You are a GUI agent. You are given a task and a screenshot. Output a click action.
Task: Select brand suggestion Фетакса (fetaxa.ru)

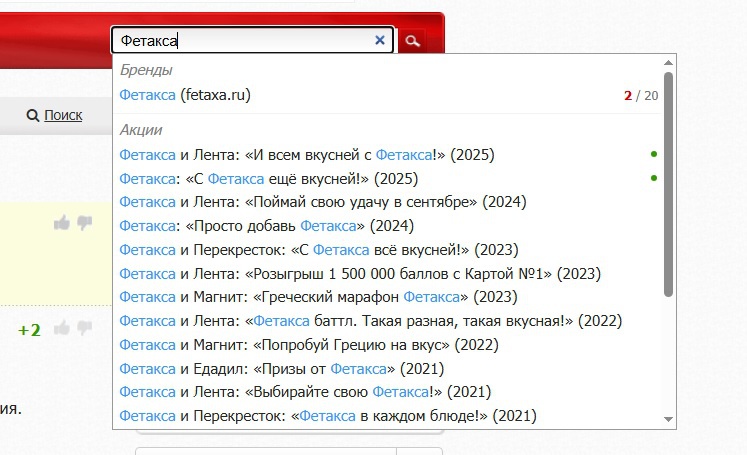pos(185,96)
